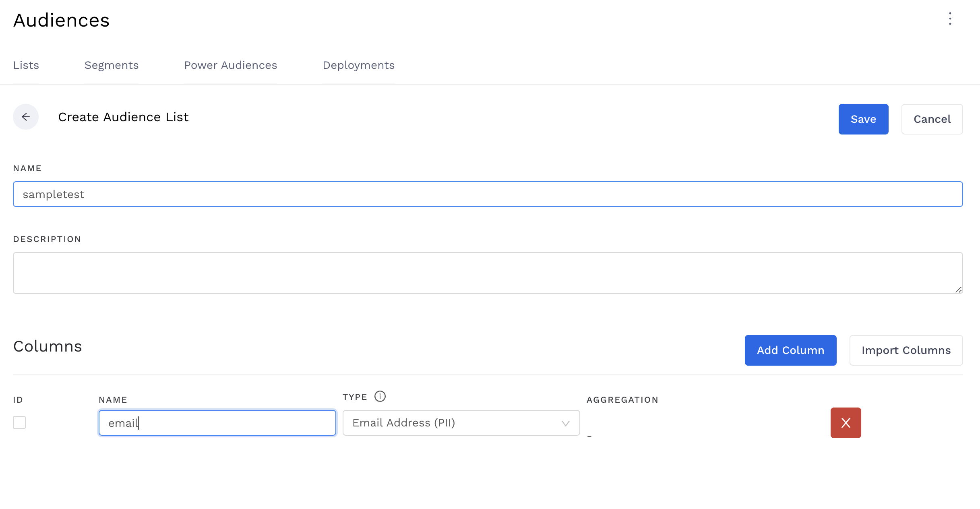980x509 pixels.
Task: Click the back arrow icon
Action: click(x=26, y=117)
